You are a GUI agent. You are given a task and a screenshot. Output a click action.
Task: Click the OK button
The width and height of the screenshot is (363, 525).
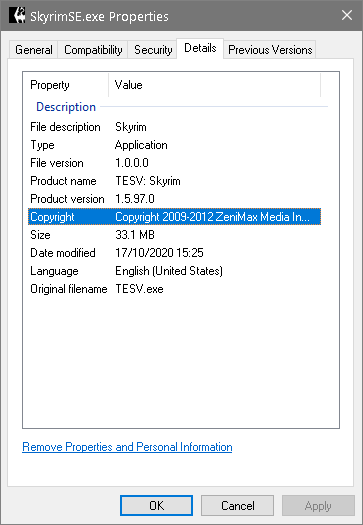pyautogui.click(x=156, y=505)
